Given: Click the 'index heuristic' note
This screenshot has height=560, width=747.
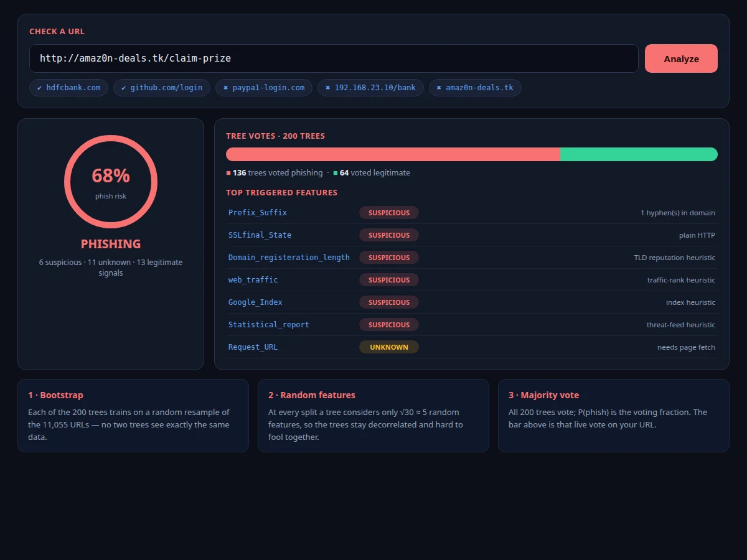Looking at the screenshot, I should click(690, 302).
